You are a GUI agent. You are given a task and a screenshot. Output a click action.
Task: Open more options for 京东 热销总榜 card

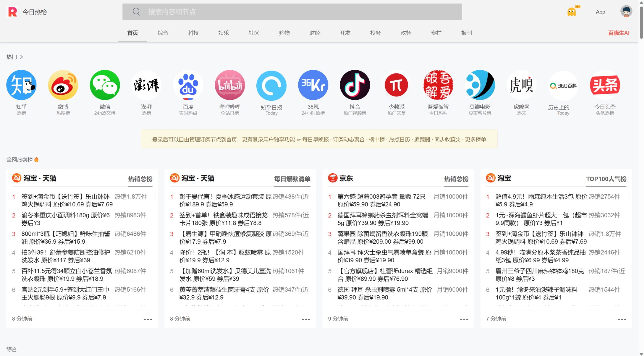(464, 319)
